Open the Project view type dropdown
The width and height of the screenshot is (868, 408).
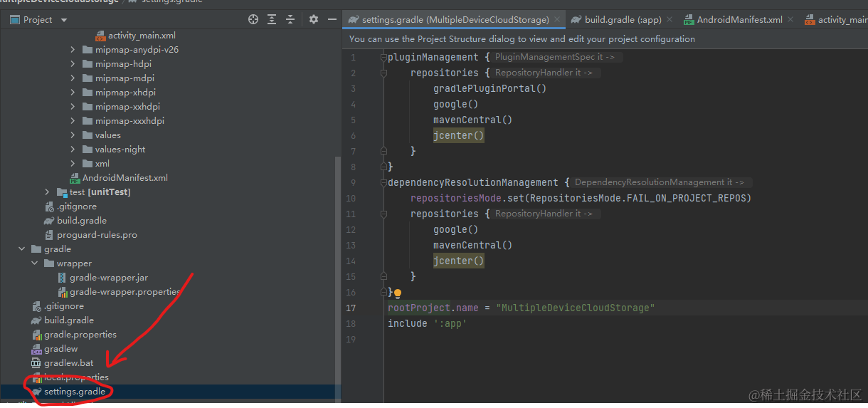(64, 20)
